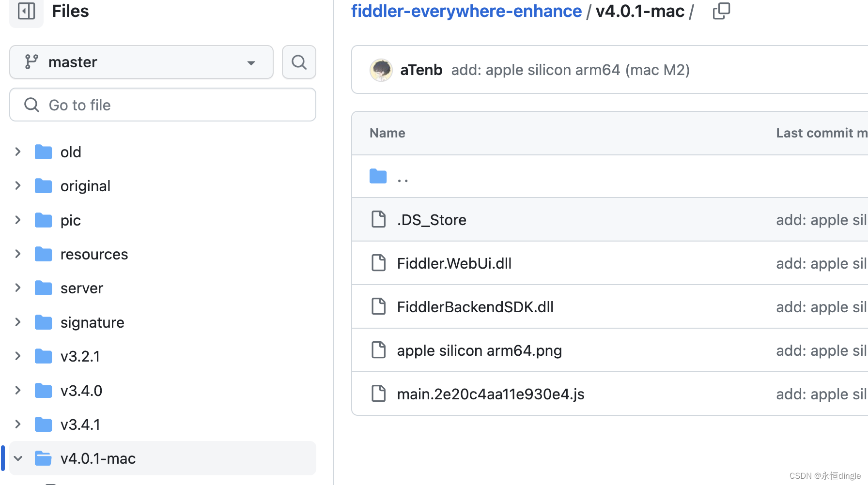This screenshot has width=868, height=485.
Task: Click the search magnifier button
Action: coord(299,62)
